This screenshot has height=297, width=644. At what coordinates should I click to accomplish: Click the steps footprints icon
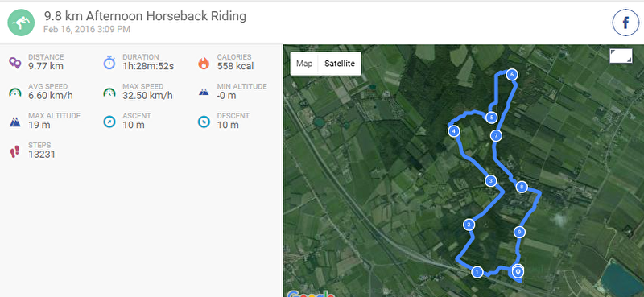pyautogui.click(x=14, y=151)
